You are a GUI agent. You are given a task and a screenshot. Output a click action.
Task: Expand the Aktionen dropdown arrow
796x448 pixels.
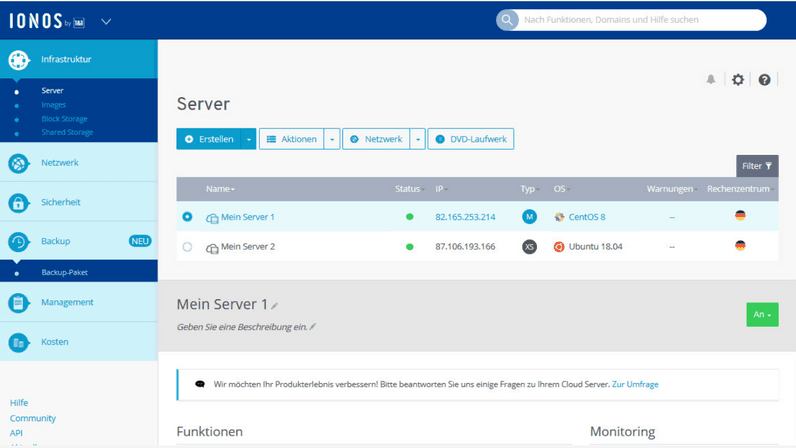(332, 140)
